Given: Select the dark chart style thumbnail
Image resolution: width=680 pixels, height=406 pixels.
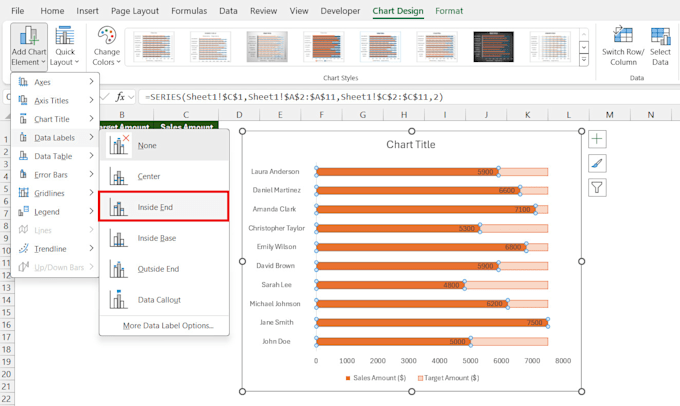Looking at the screenshot, I should click(x=493, y=46).
